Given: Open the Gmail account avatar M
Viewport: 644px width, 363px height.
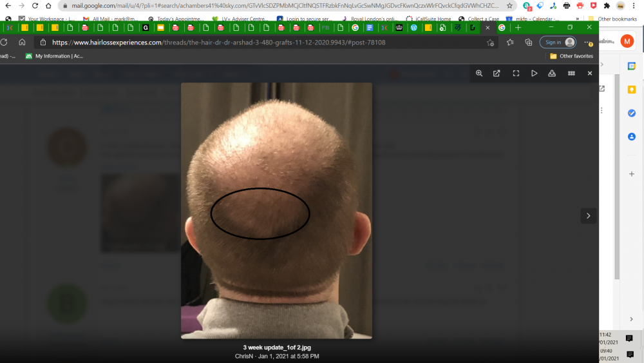Looking at the screenshot, I should point(627,41).
